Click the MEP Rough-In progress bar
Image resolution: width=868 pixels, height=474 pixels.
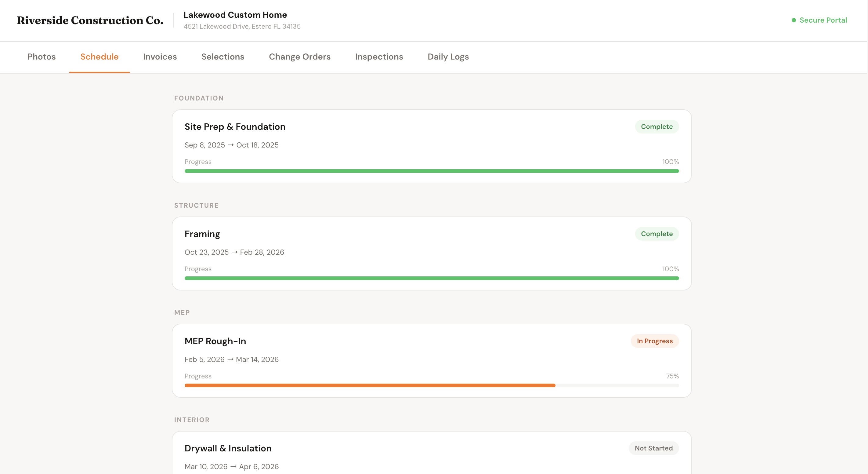point(431,385)
